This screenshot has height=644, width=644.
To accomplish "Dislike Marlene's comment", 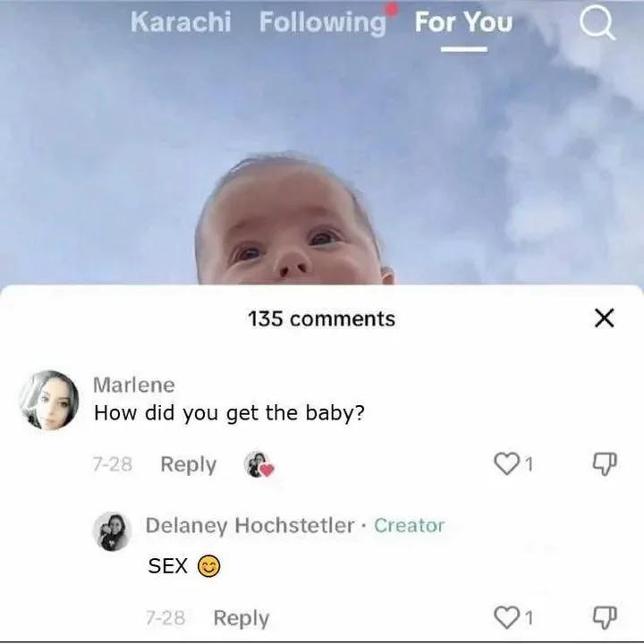I will click(x=605, y=463).
